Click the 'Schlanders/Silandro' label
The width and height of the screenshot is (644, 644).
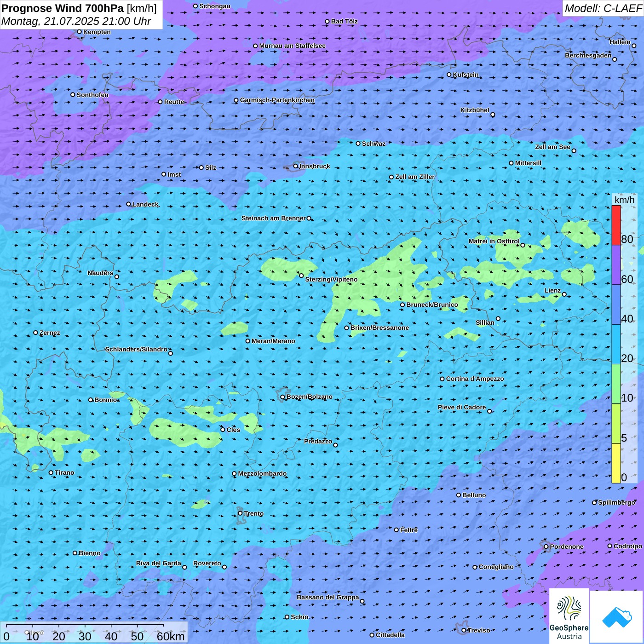[136, 349]
